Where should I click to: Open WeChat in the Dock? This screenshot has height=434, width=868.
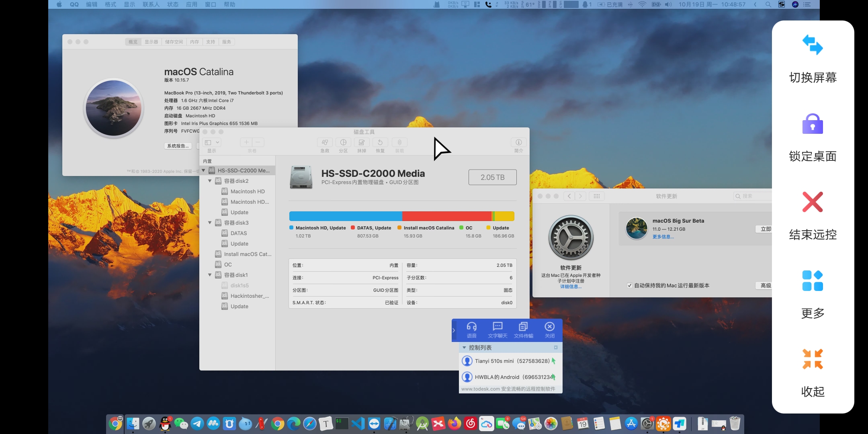[x=181, y=424]
